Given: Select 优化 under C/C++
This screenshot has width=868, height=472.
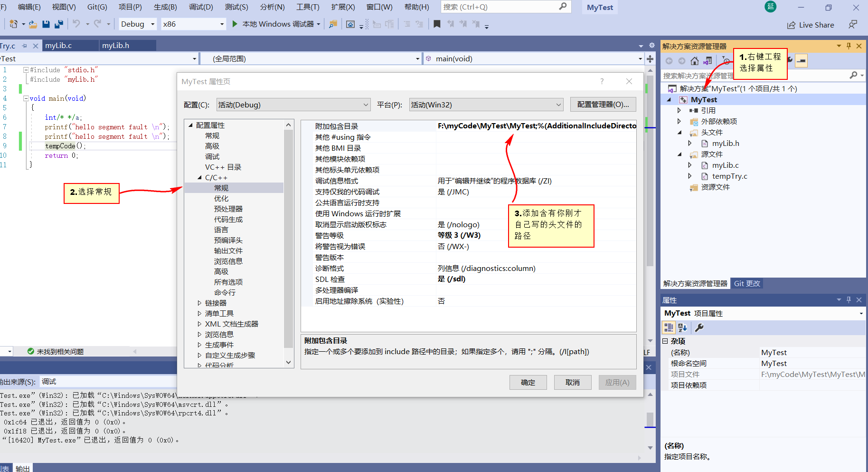Looking at the screenshot, I should pos(221,198).
